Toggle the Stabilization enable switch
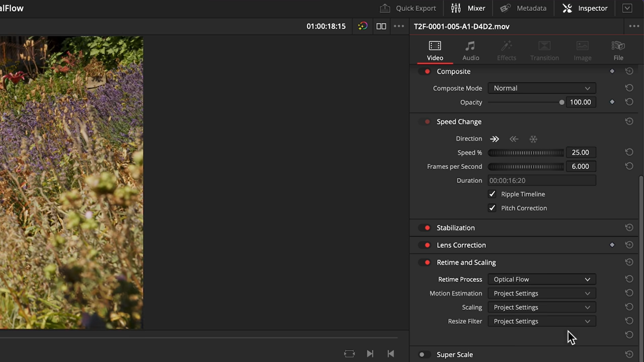 pyautogui.click(x=425, y=228)
